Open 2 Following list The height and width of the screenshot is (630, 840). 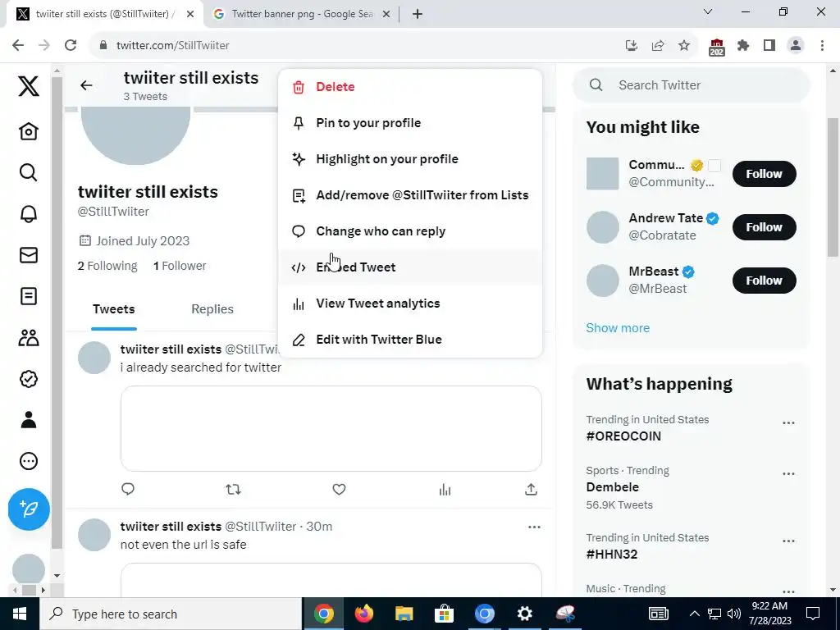coord(107,266)
